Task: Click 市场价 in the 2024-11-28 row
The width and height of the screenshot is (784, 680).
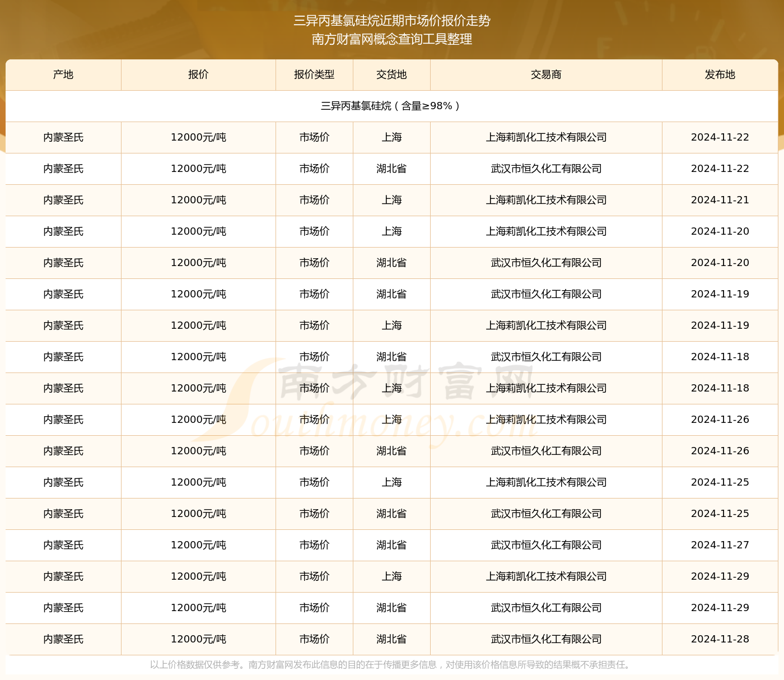Action: pyautogui.click(x=314, y=639)
